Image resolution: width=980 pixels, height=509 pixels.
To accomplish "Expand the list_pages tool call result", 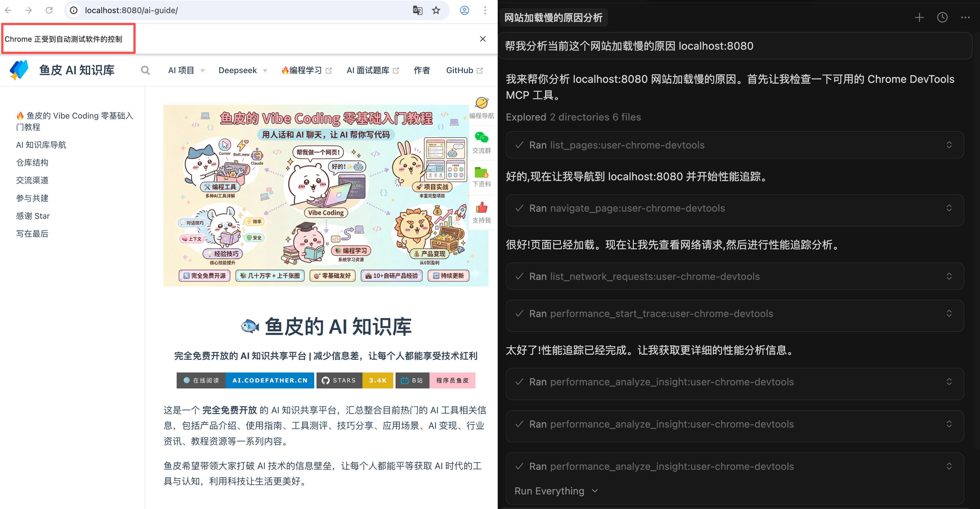I will (949, 145).
